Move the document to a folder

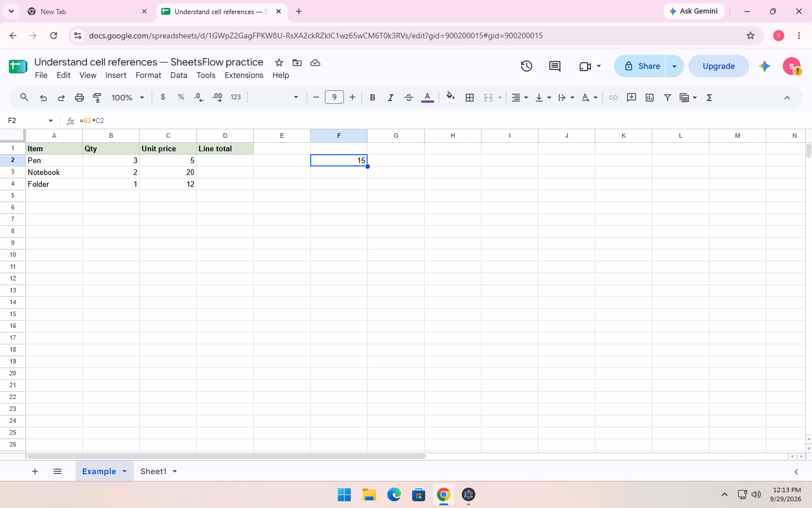(297, 63)
